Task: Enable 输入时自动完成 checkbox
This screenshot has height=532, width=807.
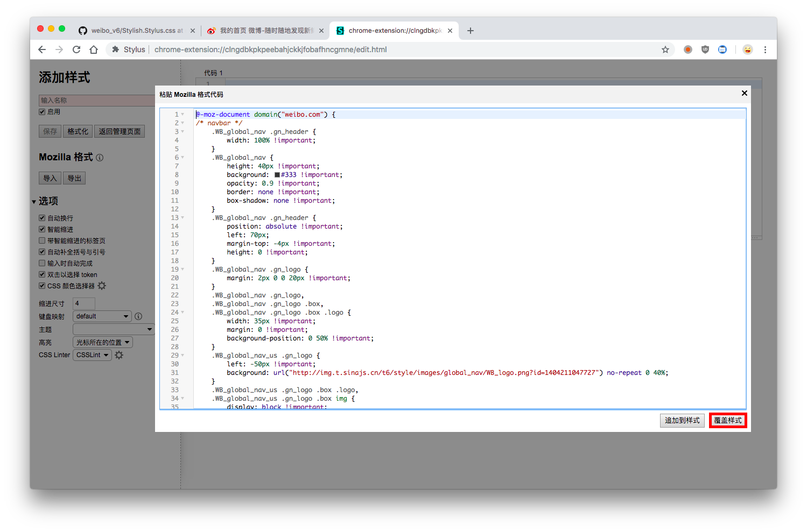Action: click(42, 263)
